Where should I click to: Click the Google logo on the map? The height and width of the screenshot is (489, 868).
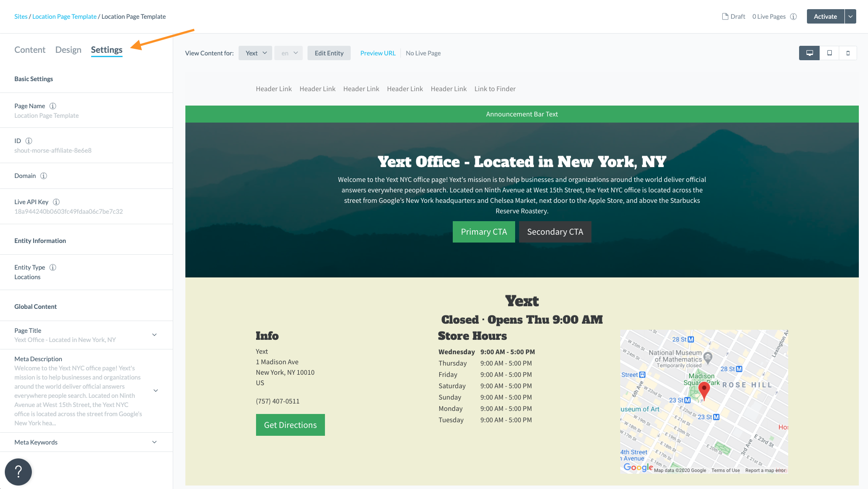coord(638,467)
